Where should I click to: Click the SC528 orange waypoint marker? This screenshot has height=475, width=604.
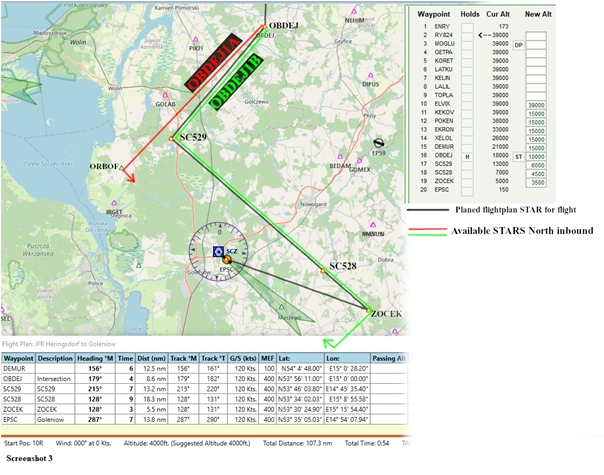pos(323,271)
